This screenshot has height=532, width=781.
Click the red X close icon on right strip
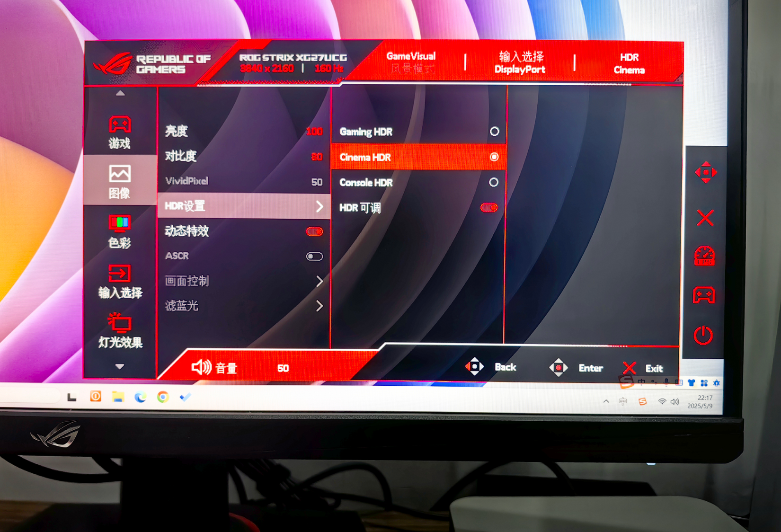pyautogui.click(x=705, y=218)
